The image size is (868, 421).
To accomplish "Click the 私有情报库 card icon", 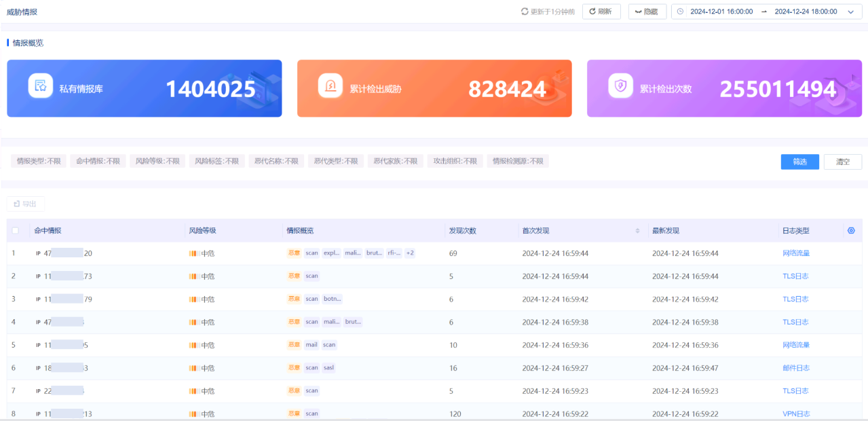I will pyautogui.click(x=41, y=86).
